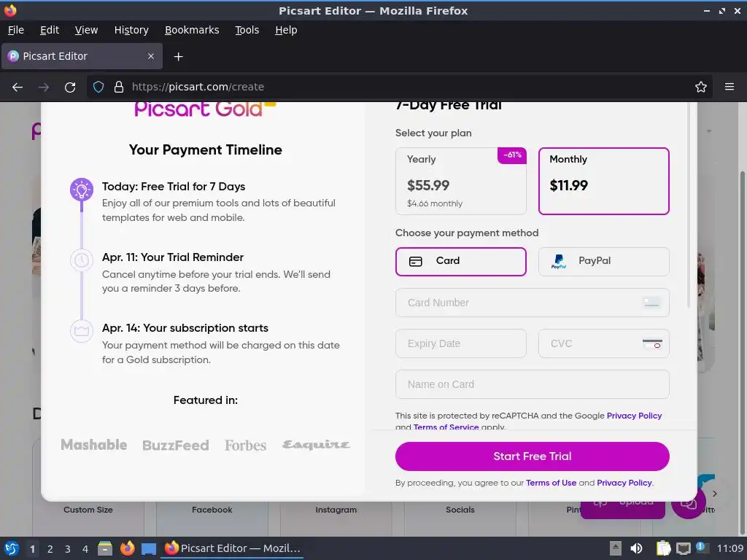747x560 pixels.
Task: Click the Start Free Trial button
Action: pos(532,456)
